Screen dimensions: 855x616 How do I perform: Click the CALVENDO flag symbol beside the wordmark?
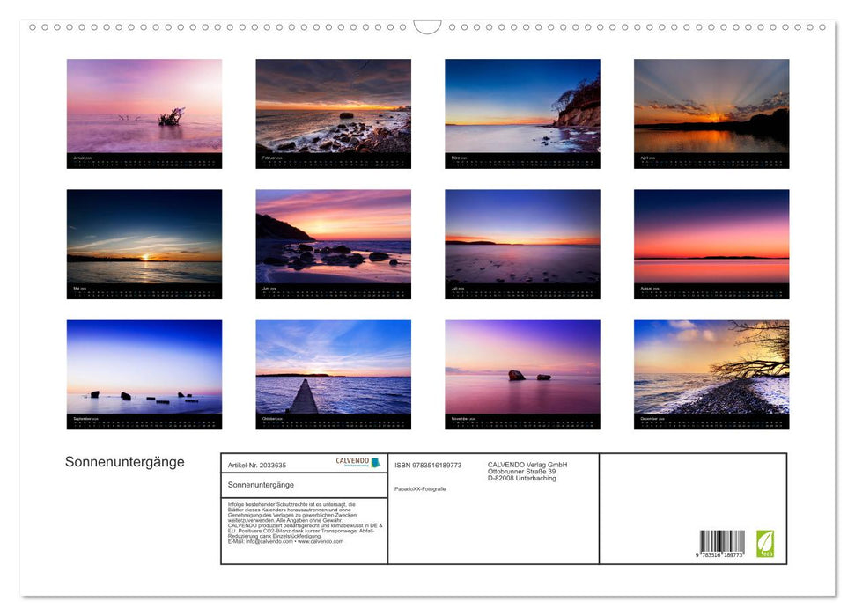point(375,462)
